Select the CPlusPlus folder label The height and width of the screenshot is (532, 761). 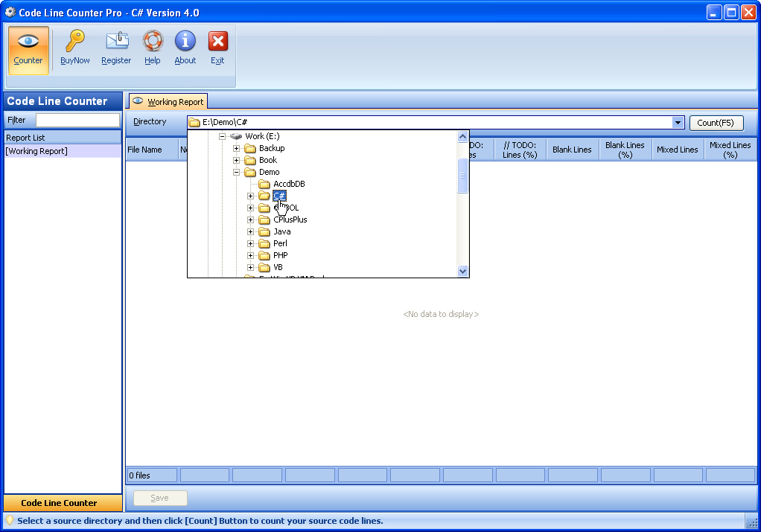click(290, 219)
